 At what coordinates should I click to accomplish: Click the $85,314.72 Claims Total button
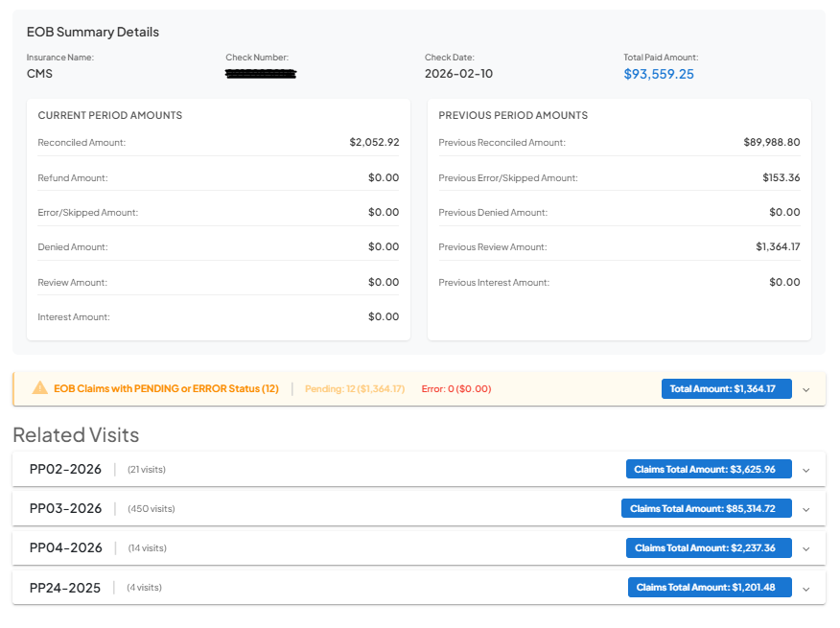coord(707,508)
